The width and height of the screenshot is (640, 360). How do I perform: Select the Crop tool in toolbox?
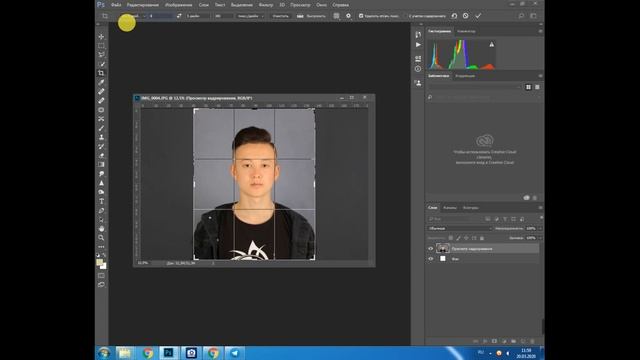tap(101, 73)
